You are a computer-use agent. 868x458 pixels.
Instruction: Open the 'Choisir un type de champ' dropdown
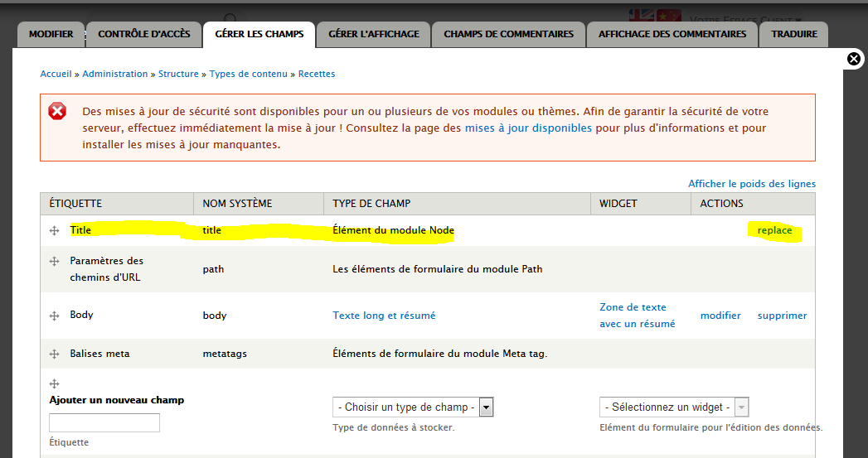[x=413, y=407]
